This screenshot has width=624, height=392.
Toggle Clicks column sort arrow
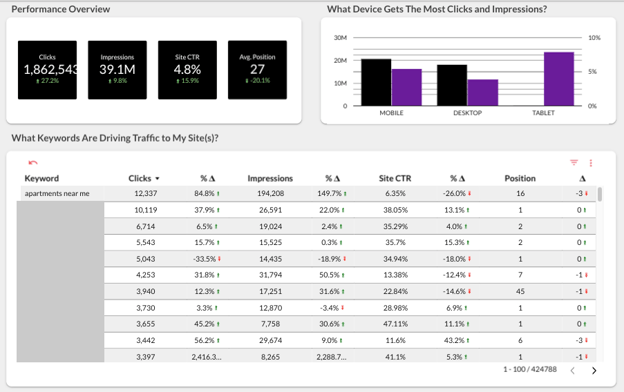(157, 179)
